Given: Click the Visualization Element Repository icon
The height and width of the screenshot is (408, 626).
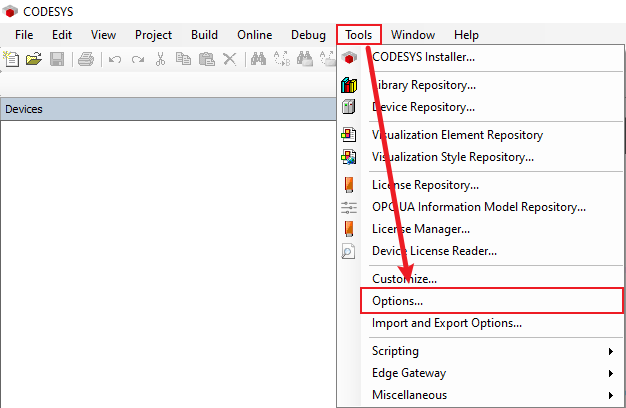Looking at the screenshot, I should [x=349, y=135].
